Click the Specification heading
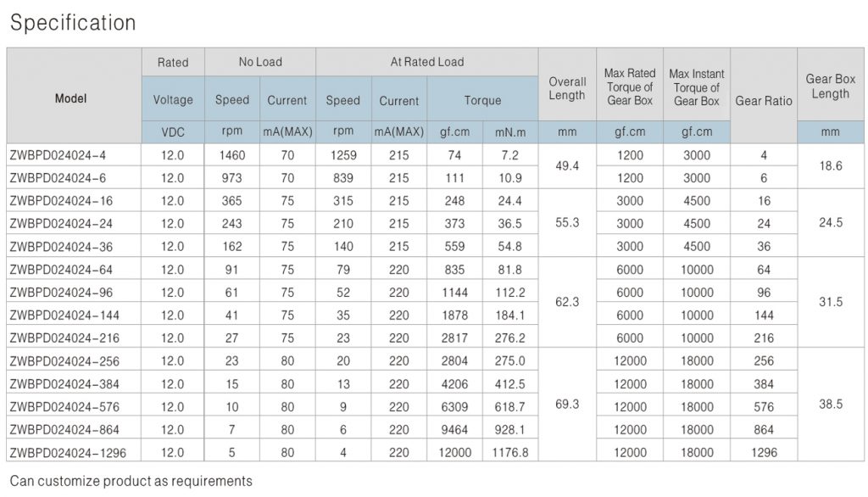 click(x=72, y=23)
